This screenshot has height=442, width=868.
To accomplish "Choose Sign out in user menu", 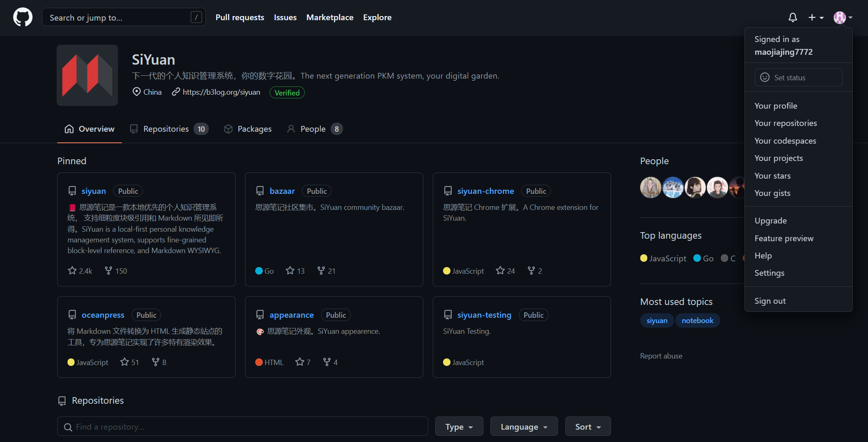I will coord(770,301).
